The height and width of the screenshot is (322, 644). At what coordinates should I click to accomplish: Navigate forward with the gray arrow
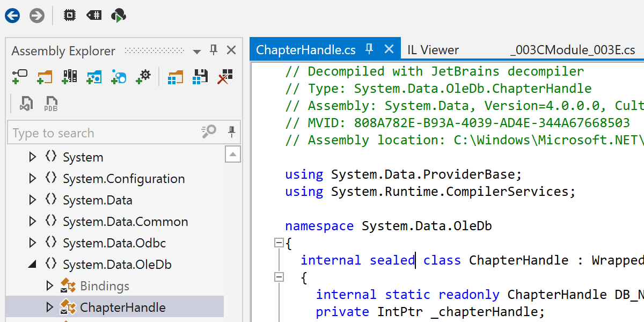37,16
